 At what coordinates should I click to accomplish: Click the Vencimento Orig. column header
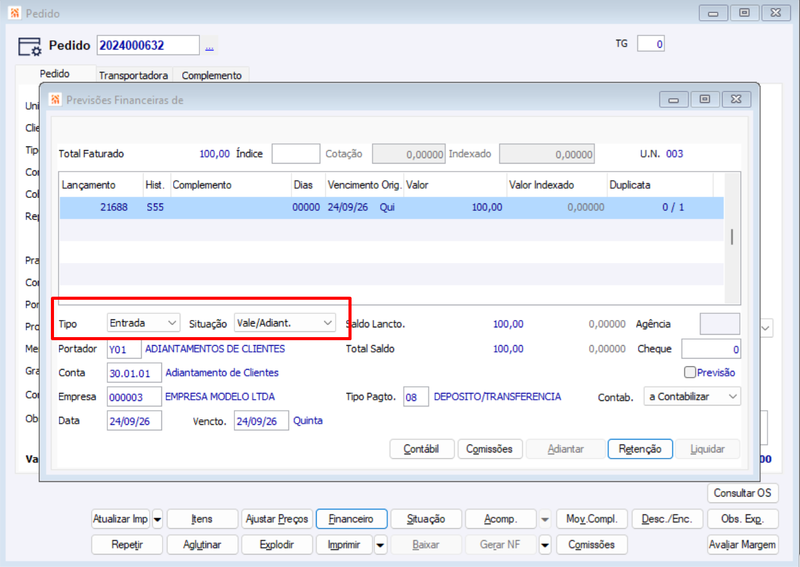pos(364,185)
